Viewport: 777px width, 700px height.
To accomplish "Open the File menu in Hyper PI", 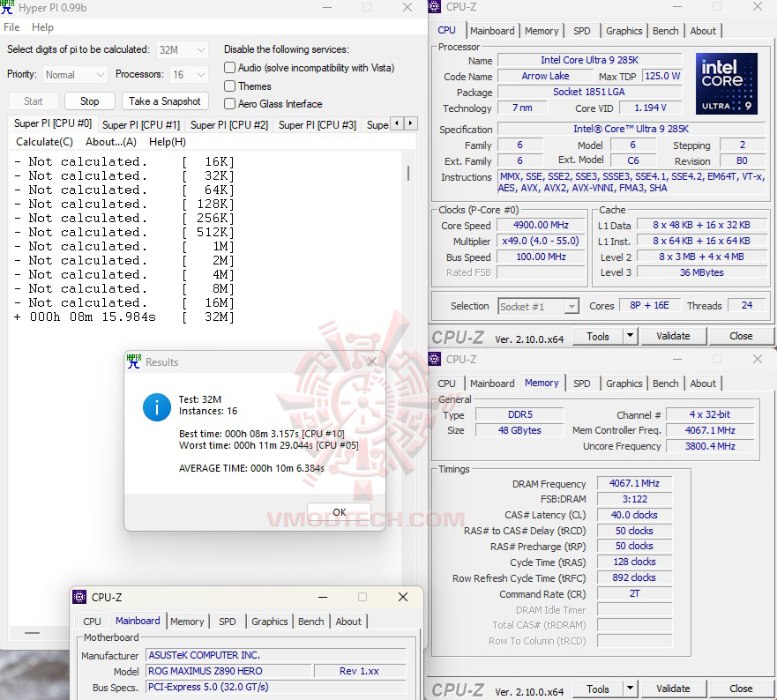I will (11, 27).
